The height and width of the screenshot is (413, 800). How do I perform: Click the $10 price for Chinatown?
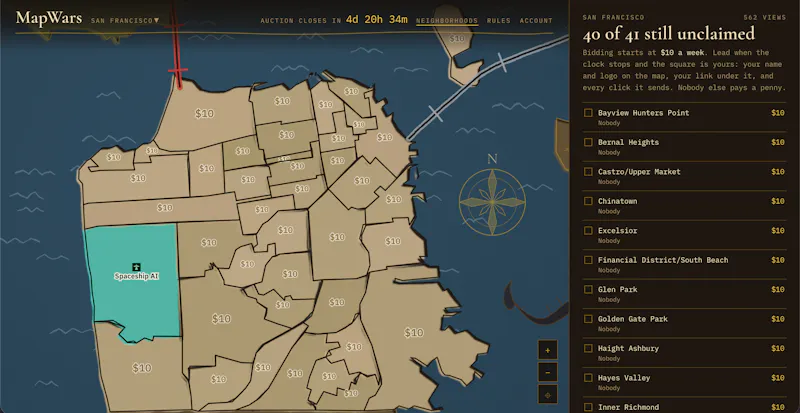(778, 201)
